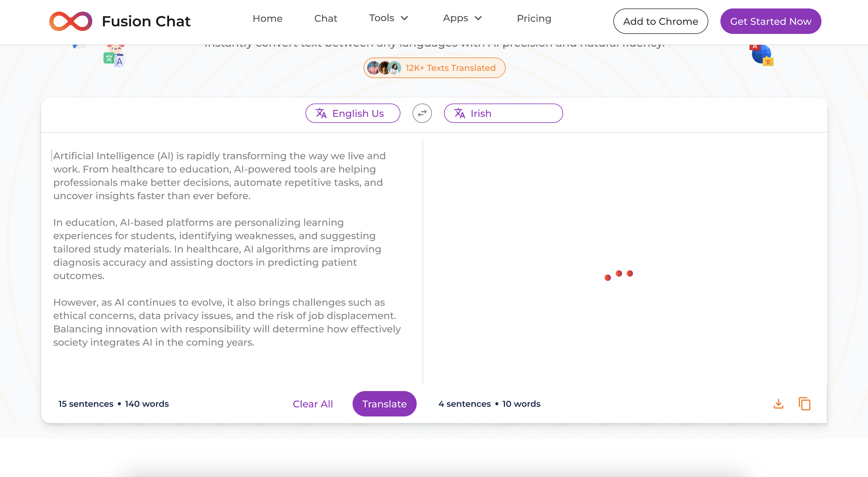Download the translated text
This screenshot has height=477, width=868.
pyautogui.click(x=778, y=403)
